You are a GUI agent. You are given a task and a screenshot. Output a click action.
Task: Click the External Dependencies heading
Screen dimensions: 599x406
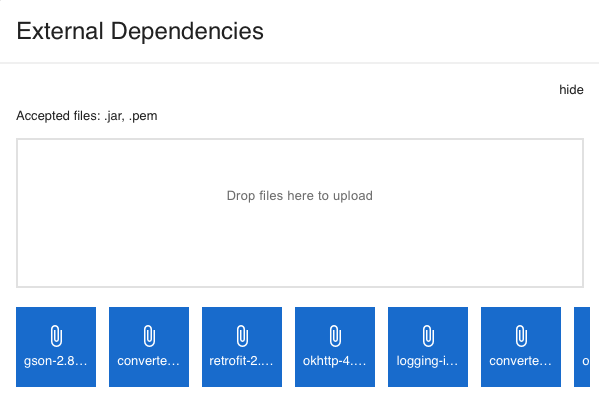click(140, 31)
